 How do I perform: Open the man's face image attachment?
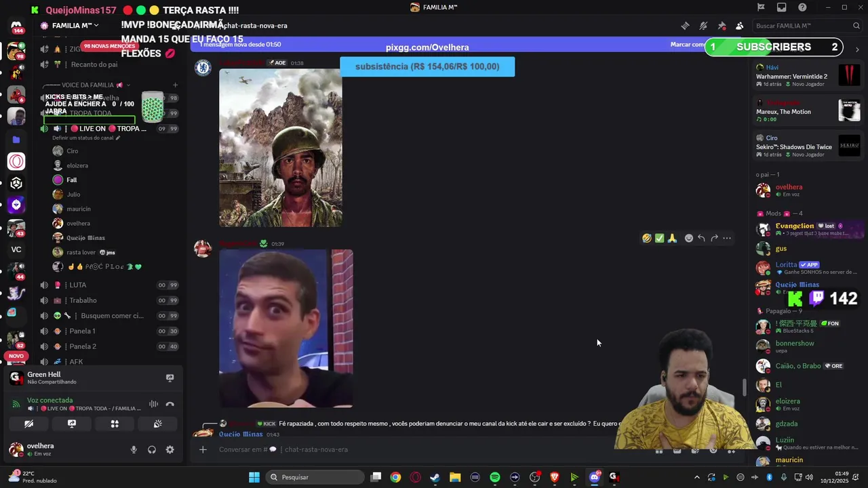tap(286, 329)
